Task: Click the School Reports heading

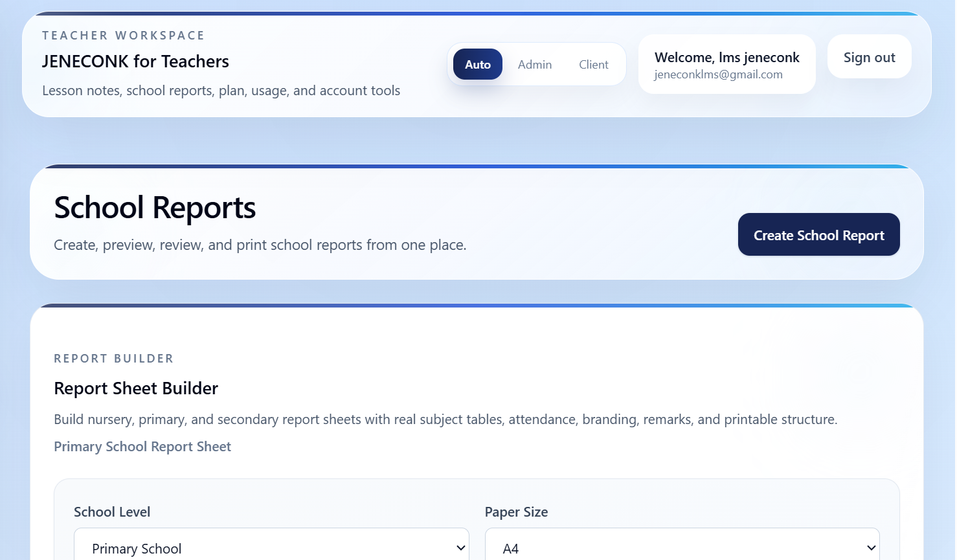Action: 155,208
